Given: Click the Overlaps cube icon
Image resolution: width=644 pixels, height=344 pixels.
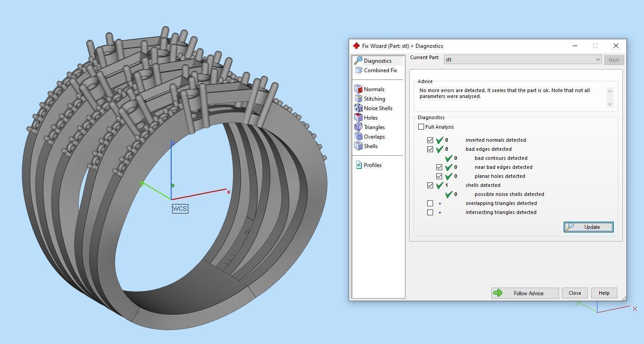Looking at the screenshot, I should (359, 137).
